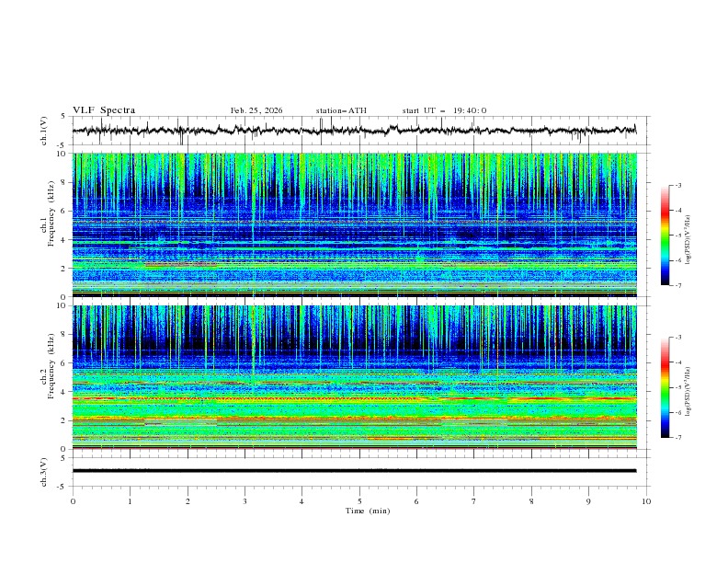728x563 pixels.
Task: Click the ch.3 voltage waveform trace
Action: (x=354, y=471)
